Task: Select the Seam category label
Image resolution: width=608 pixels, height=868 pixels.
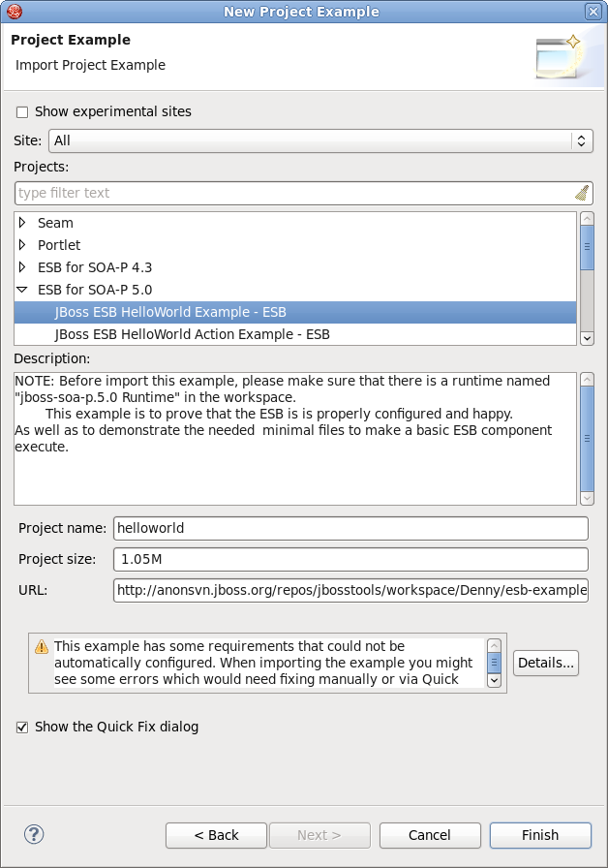Action: pos(55,223)
